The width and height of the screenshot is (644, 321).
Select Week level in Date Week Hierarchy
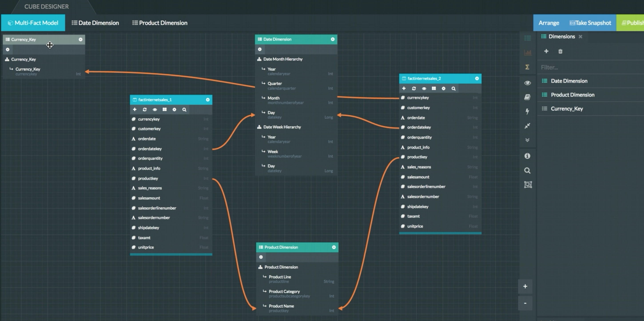coord(296,154)
